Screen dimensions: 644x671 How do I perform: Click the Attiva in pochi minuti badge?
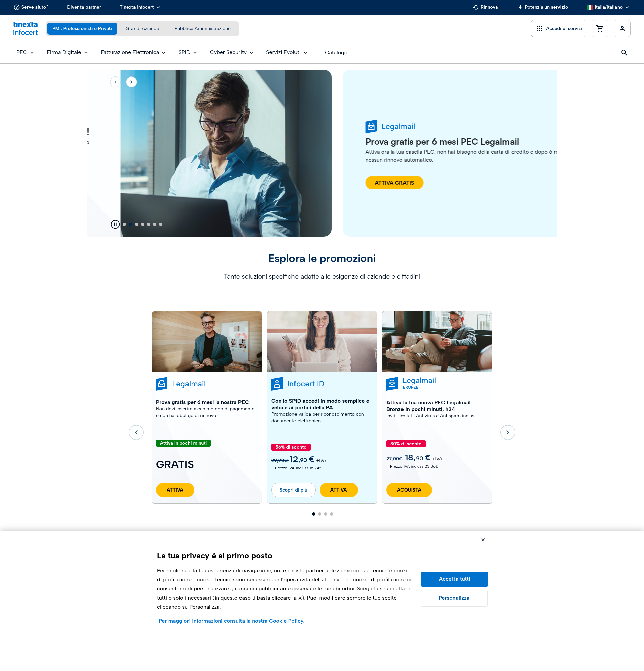[x=183, y=443]
